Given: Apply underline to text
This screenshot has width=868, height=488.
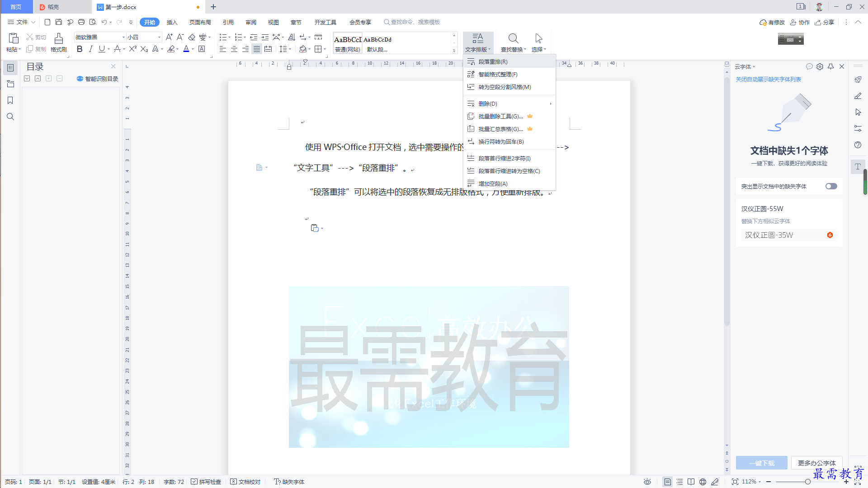Looking at the screenshot, I should 102,49.
